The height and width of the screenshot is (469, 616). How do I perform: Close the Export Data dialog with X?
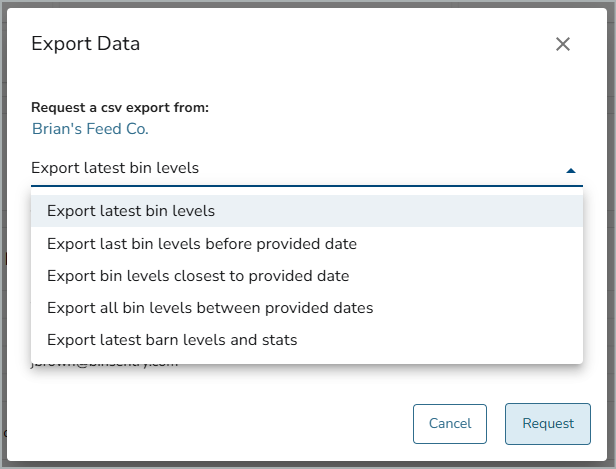pyautogui.click(x=563, y=44)
